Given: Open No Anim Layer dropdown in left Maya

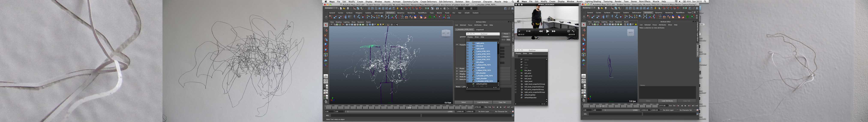Looking at the screenshot, I should point(484,111).
